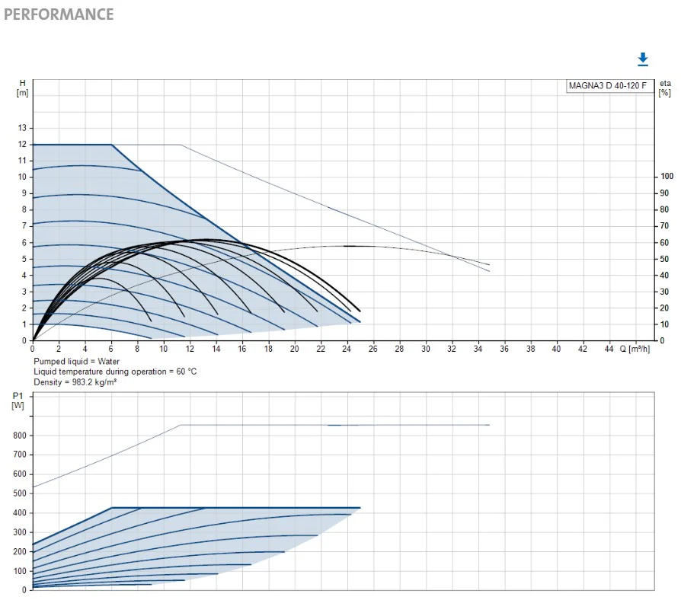Screen dimensions: 681x616
Task: Select the MAGNA3 D 40-120 F legend label
Action: point(607,85)
